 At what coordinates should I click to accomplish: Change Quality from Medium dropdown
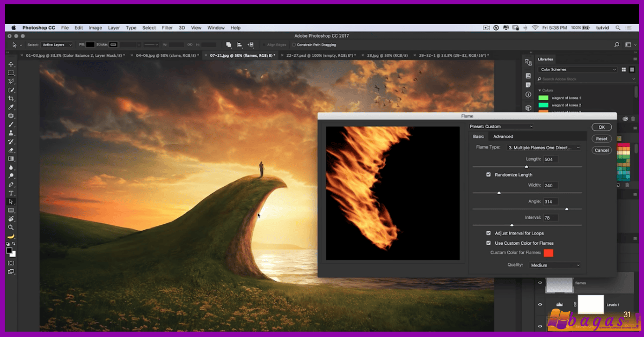(555, 265)
